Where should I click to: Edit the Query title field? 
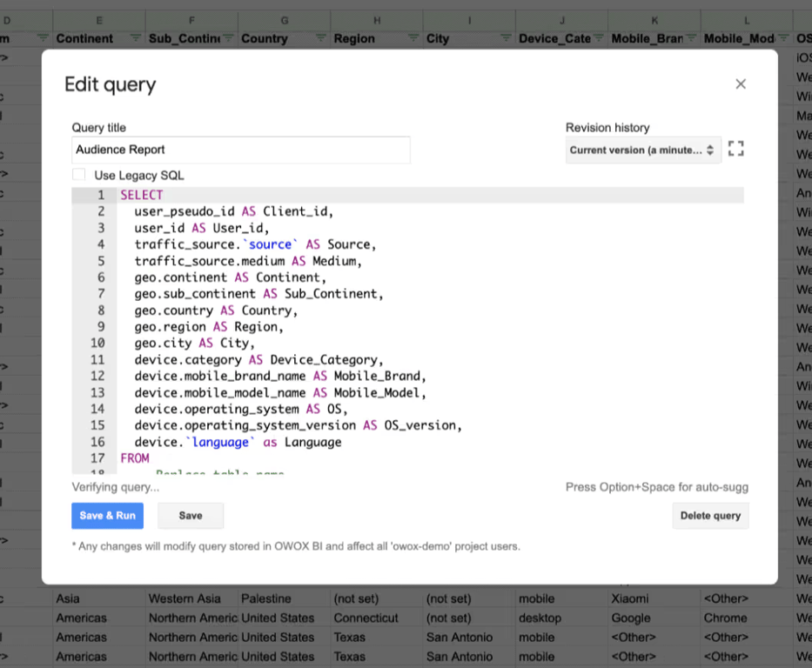[241, 150]
